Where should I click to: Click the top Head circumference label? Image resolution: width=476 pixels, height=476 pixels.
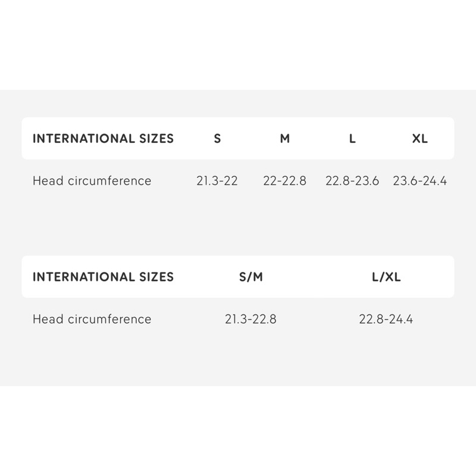[92, 181]
